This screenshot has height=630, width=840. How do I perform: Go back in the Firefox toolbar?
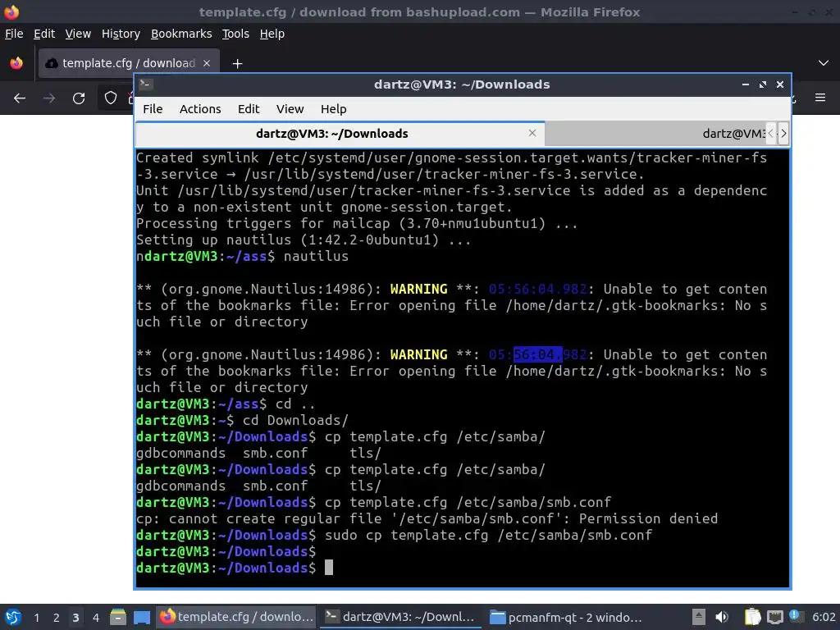pyautogui.click(x=20, y=98)
